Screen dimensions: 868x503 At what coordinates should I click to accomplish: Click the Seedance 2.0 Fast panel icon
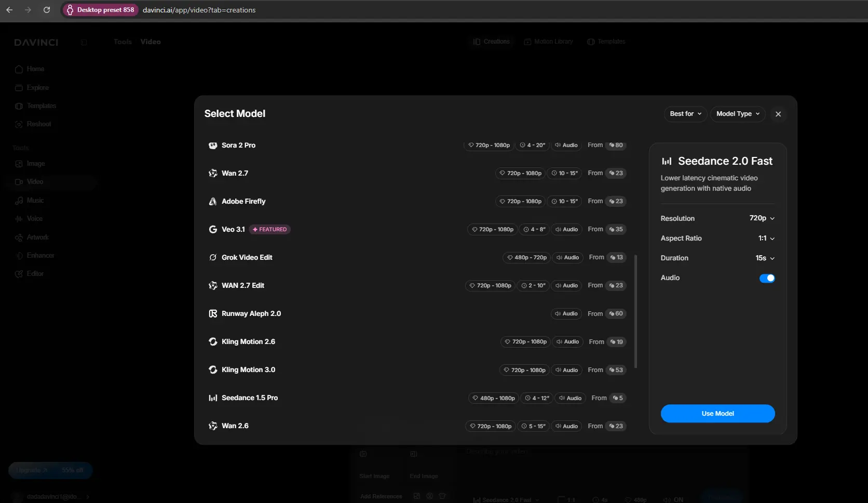667,162
